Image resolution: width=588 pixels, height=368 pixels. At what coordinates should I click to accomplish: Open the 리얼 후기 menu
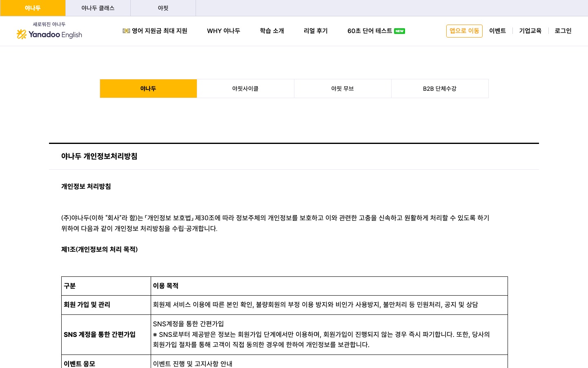tap(316, 31)
